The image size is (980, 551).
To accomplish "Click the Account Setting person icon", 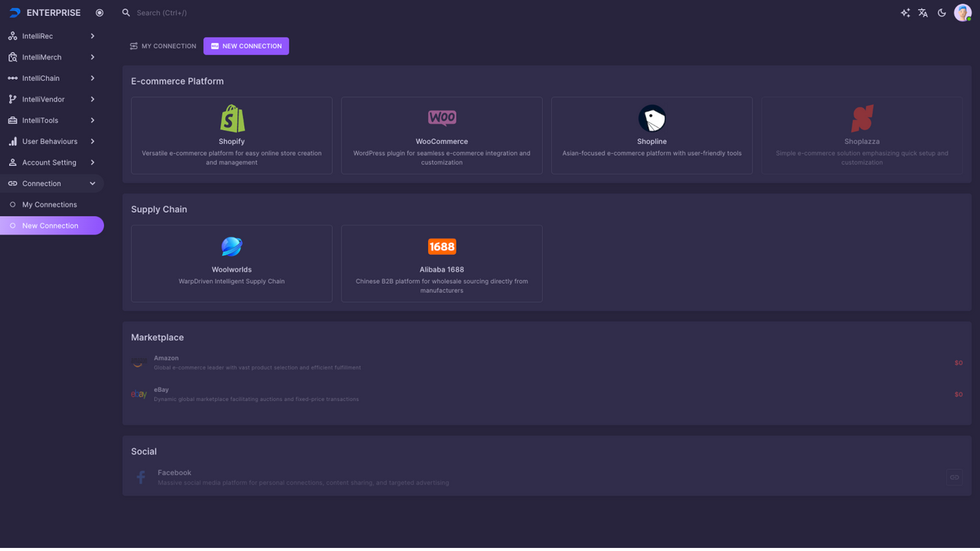I will click(12, 162).
